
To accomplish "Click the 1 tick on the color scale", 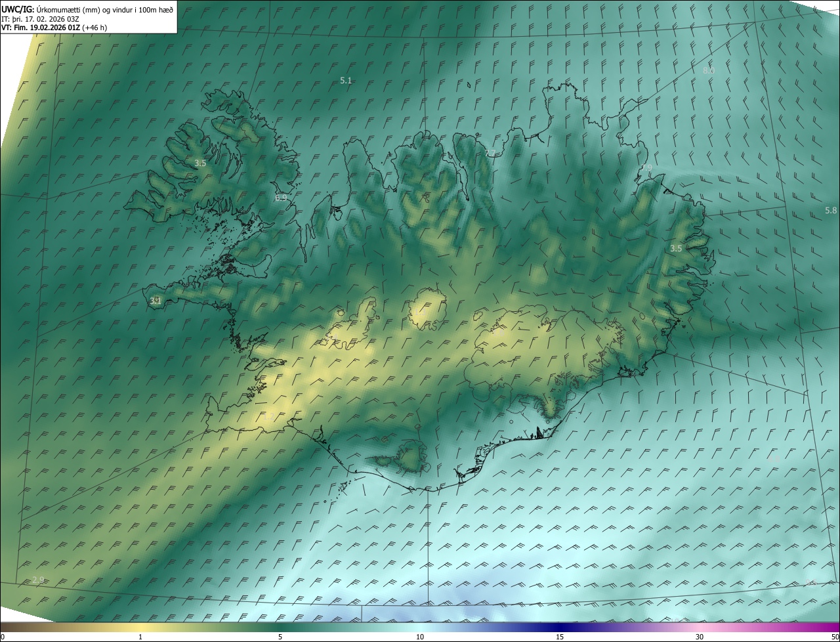I will click(x=140, y=637).
